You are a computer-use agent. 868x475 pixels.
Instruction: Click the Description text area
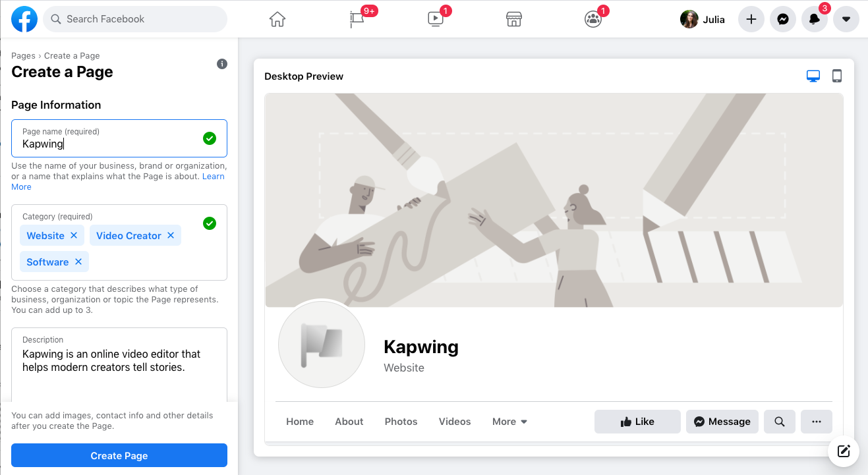point(119,364)
